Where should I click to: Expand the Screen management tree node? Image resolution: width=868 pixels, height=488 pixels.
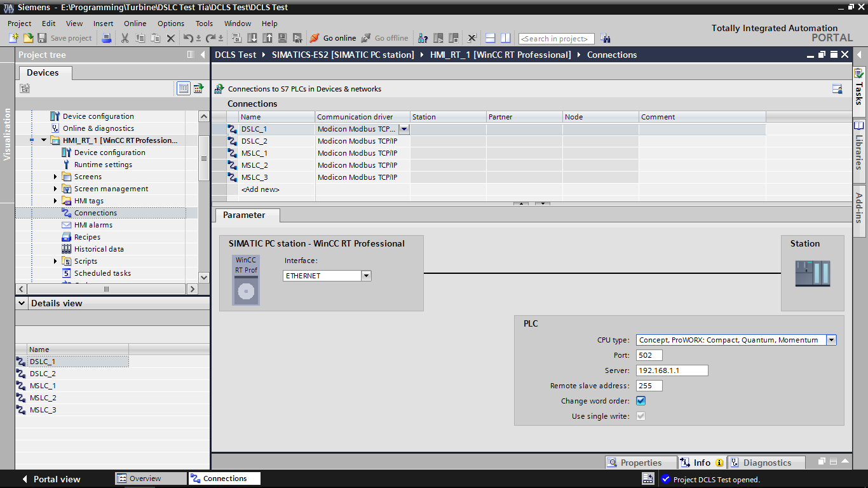(x=55, y=189)
